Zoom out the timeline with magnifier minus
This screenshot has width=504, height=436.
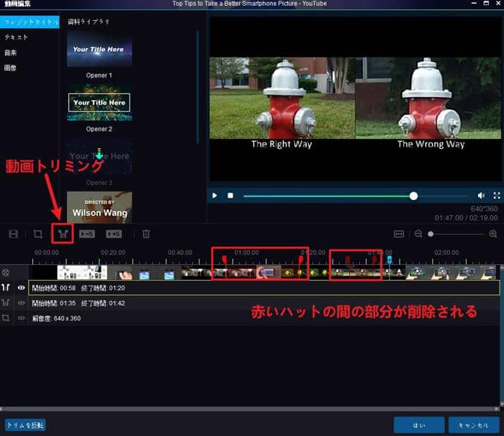coord(418,234)
